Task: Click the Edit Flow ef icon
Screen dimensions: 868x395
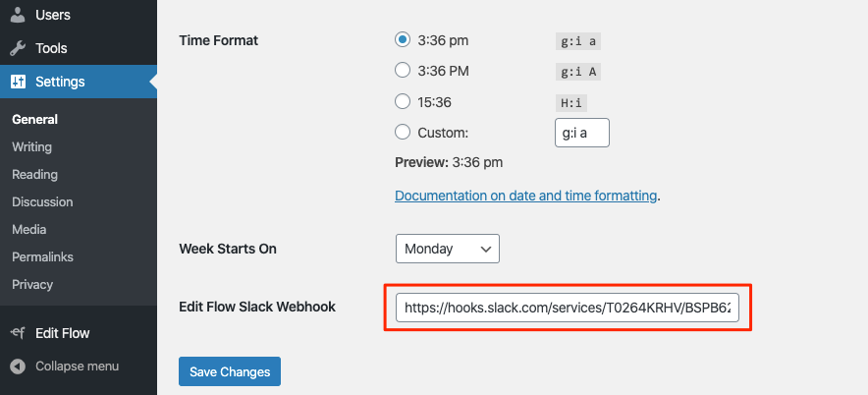Action: (18, 333)
